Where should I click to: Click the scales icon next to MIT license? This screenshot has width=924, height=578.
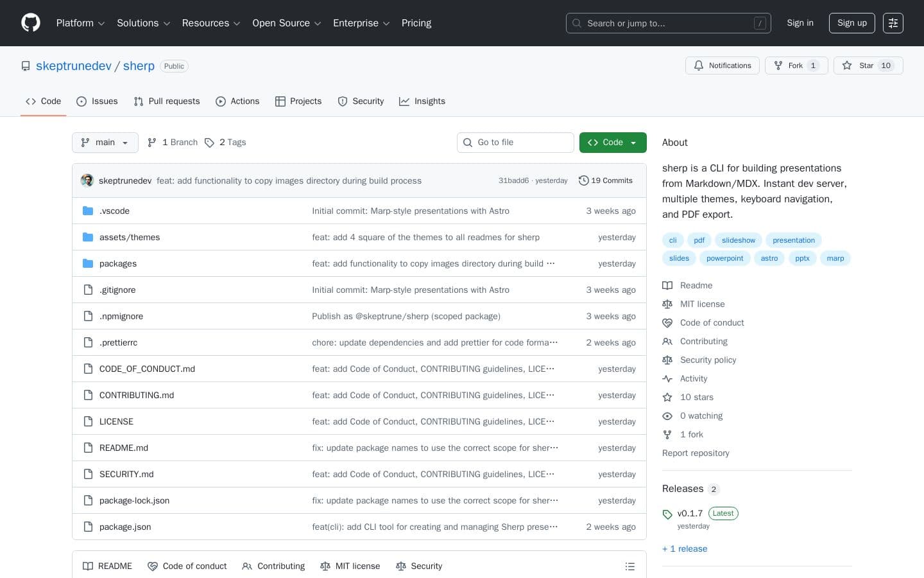667,304
